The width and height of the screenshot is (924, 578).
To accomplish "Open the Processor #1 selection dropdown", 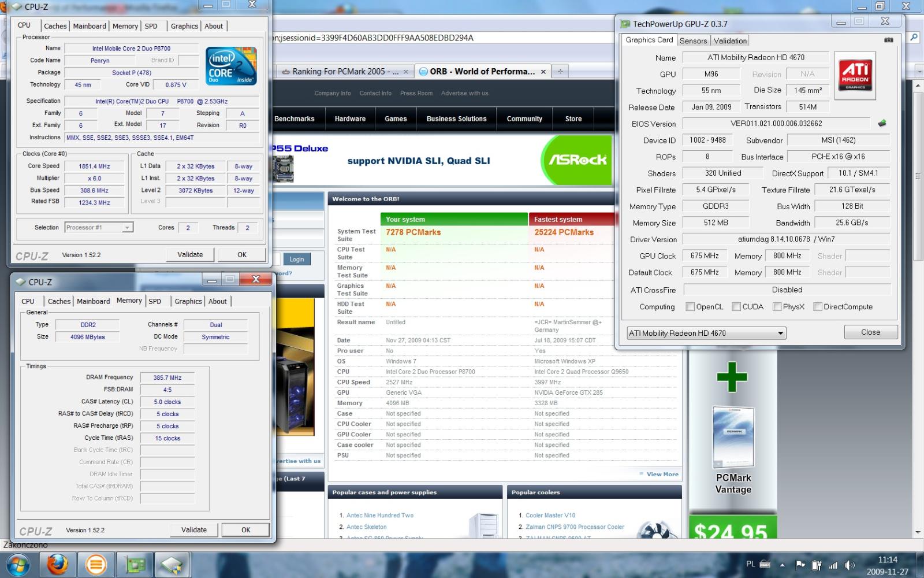I will pos(99,227).
